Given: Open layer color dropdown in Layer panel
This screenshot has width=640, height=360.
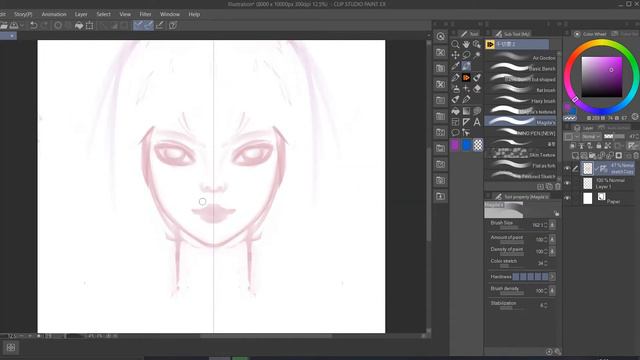Looking at the screenshot, I should (571, 136).
